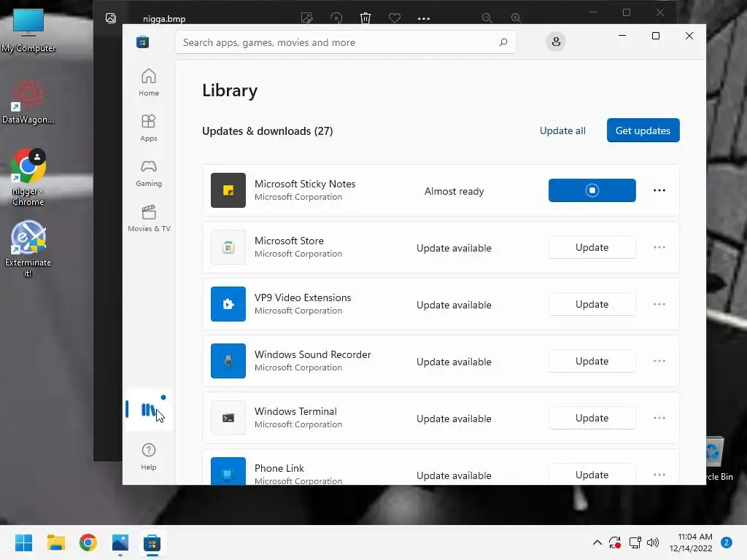The image size is (747, 560).
Task: Select the Chrome desktop shortcut
Action: click(28, 177)
